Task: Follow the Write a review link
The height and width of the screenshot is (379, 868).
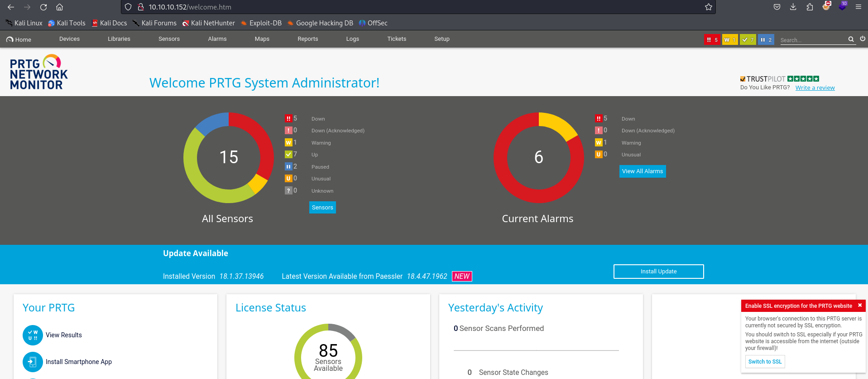Action: click(815, 88)
